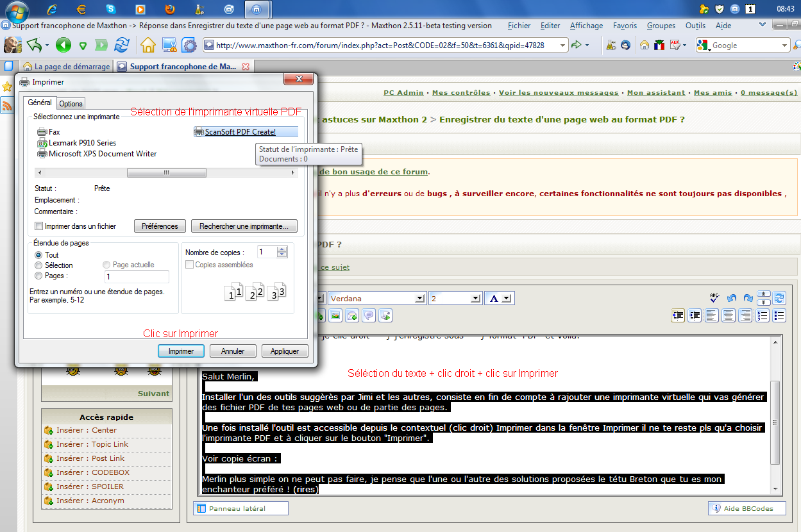Open the Fichier menu
Viewport: 801px width, 532px height.
coord(519,26)
